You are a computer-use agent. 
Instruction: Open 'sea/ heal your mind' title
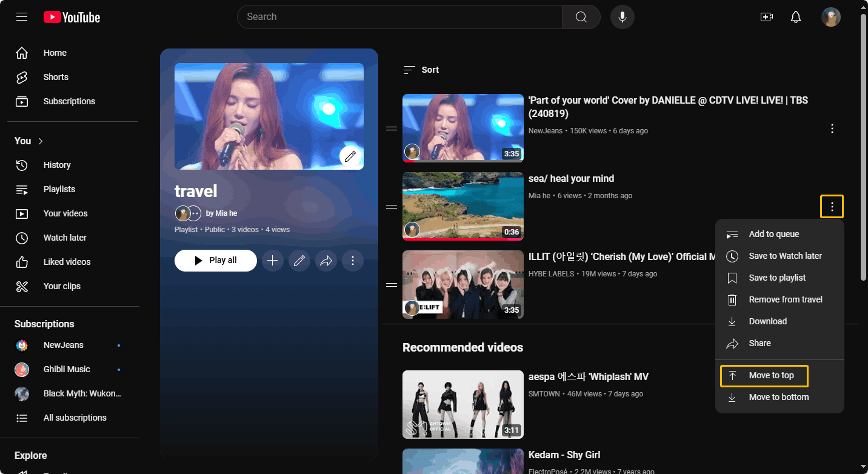(x=571, y=178)
